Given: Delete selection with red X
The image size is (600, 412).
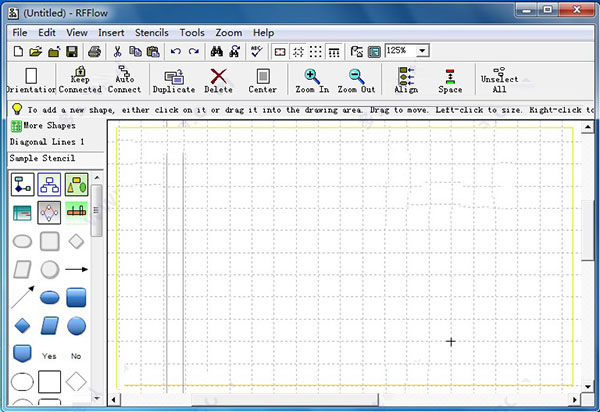Looking at the screenshot, I should point(218,81).
